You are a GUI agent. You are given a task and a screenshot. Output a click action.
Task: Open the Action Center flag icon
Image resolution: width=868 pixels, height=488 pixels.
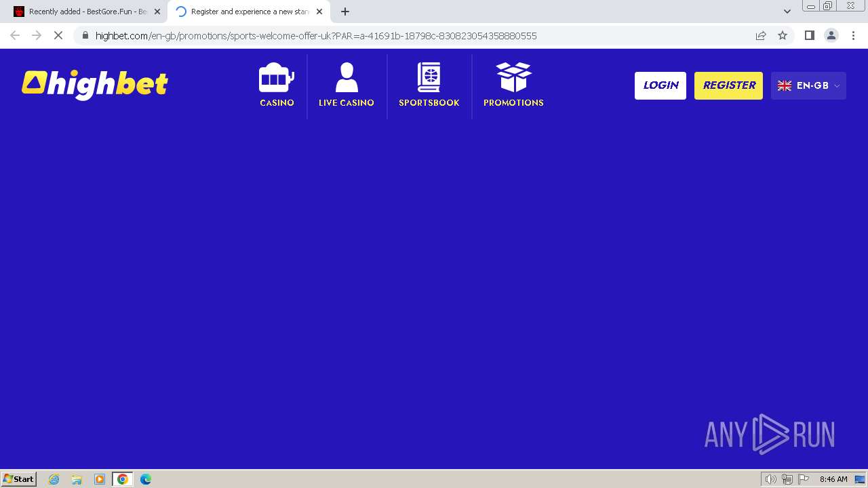click(x=804, y=479)
